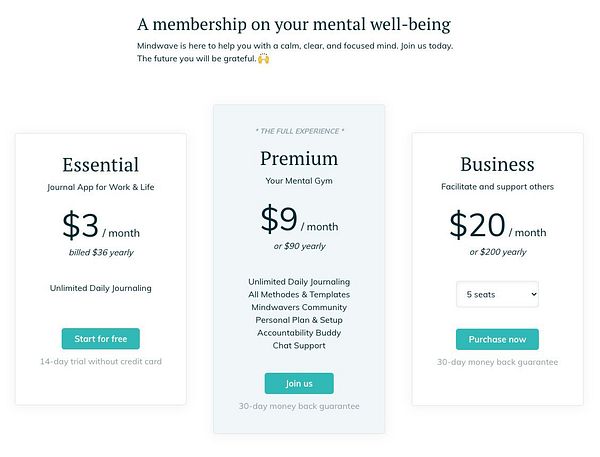Click the 14-day trial without credit card note
600x457 pixels.
(x=100, y=360)
